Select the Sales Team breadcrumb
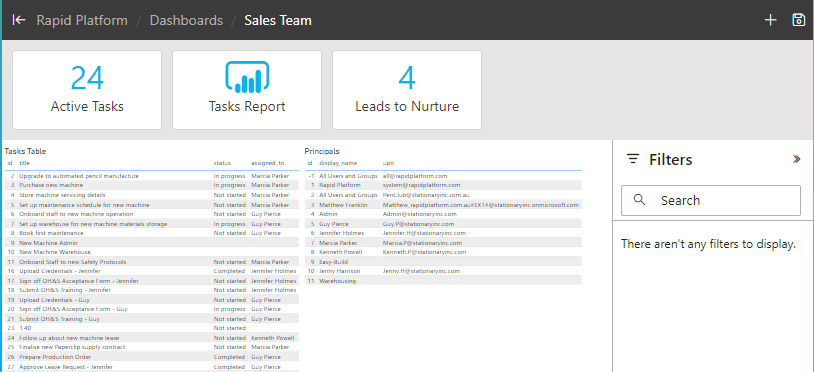Viewport: 814px width, 372px height. pos(278,20)
